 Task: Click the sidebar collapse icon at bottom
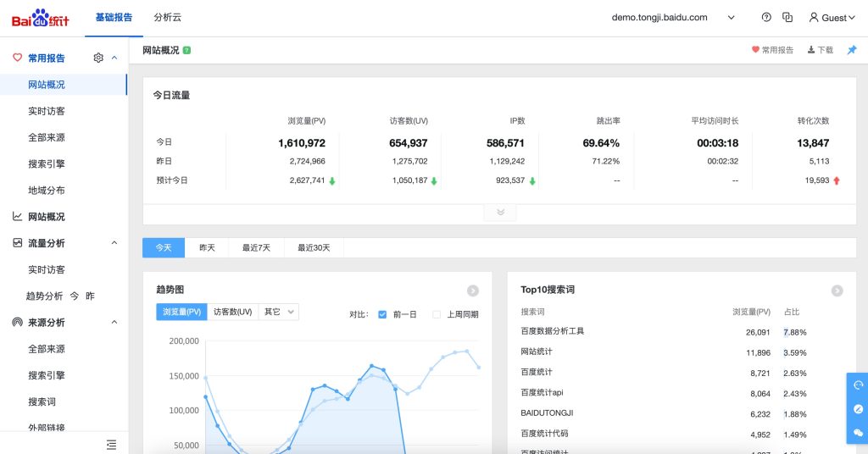[111, 445]
